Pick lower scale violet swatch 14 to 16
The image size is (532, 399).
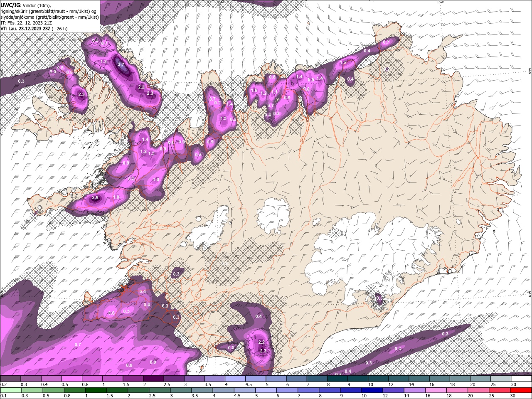pos(414,390)
